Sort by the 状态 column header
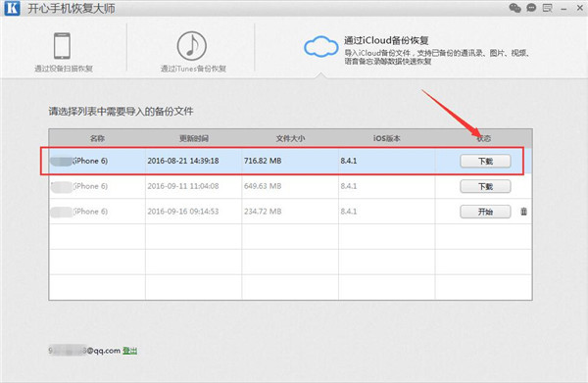The image size is (588, 383). [483, 138]
